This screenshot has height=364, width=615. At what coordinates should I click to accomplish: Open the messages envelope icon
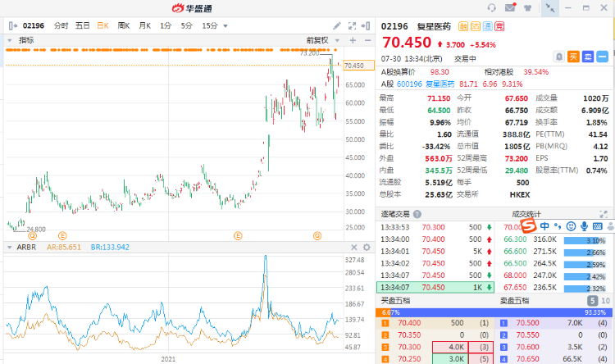[x=510, y=7]
